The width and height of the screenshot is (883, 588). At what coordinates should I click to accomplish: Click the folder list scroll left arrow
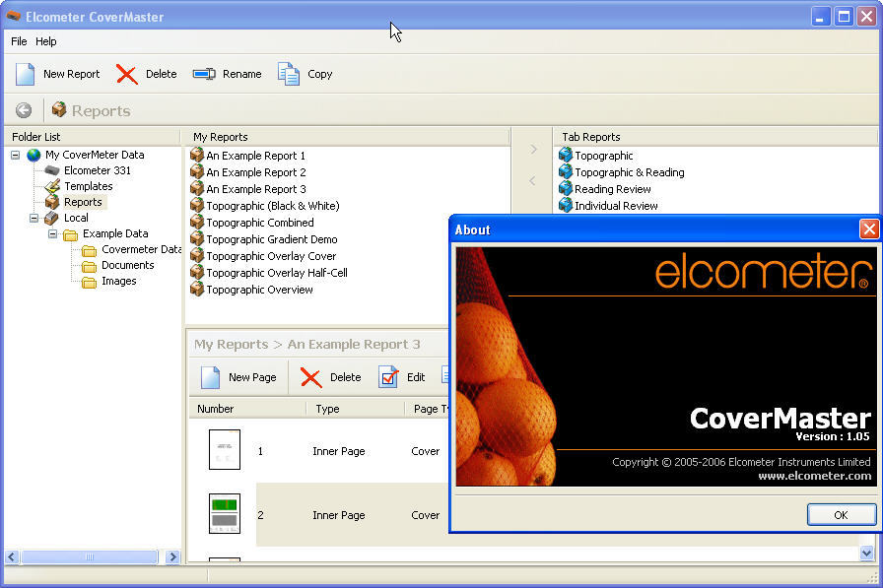(12, 557)
